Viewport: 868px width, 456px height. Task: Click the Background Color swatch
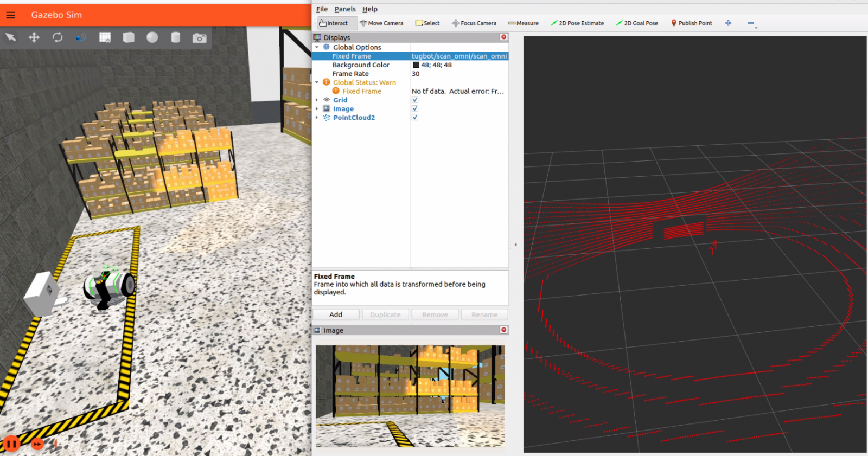[x=416, y=65]
